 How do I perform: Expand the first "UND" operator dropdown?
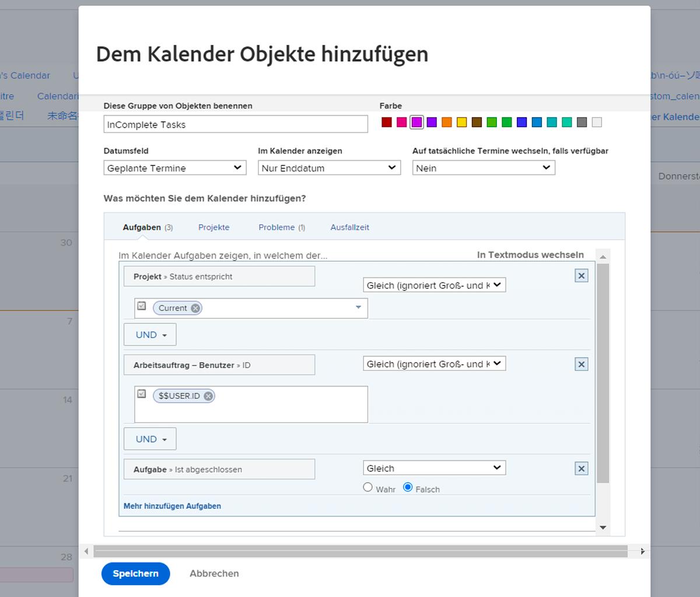149,334
